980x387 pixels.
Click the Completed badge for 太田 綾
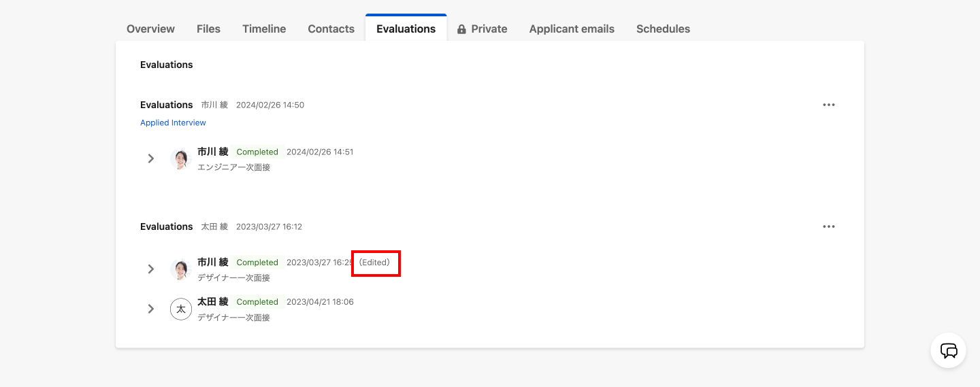tap(257, 302)
